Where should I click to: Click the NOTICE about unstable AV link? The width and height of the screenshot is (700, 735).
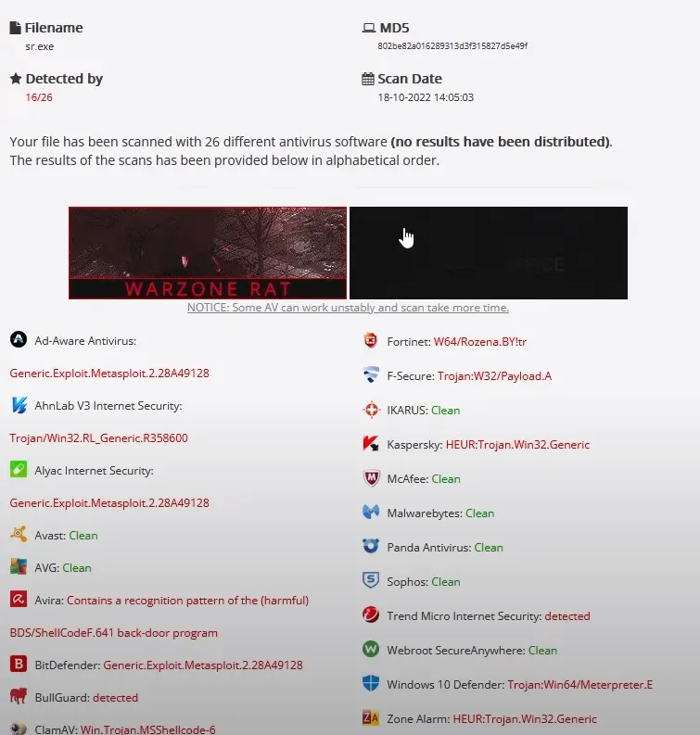[348, 308]
